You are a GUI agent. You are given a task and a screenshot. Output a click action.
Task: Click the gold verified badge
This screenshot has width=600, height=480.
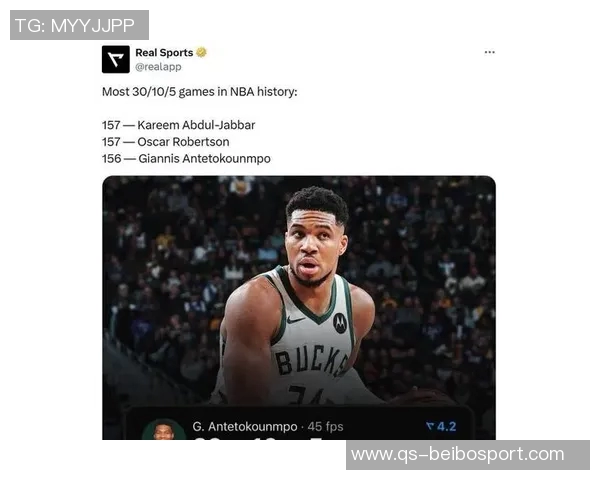(x=201, y=52)
